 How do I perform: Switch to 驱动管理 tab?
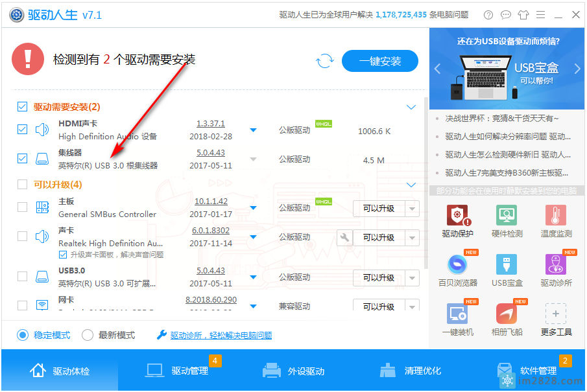coord(177,371)
